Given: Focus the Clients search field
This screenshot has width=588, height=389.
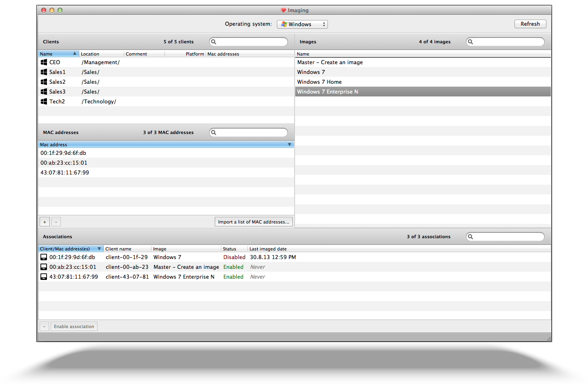Looking at the screenshot, I should pyautogui.click(x=248, y=42).
